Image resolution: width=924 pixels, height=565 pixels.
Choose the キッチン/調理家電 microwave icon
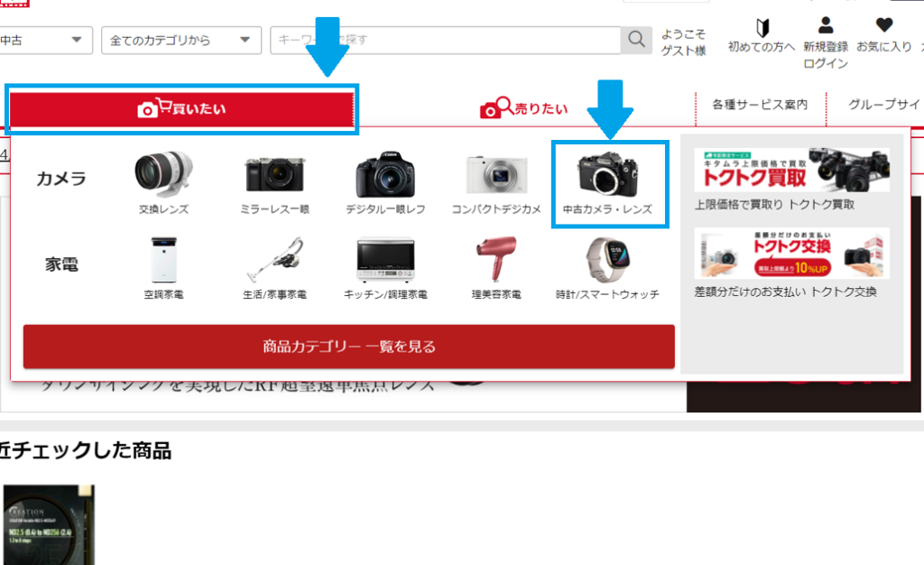click(385, 261)
